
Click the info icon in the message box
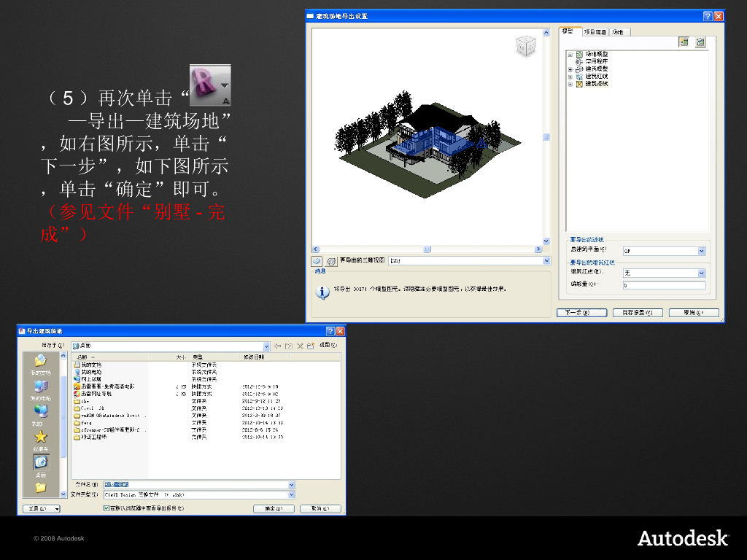pyautogui.click(x=322, y=292)
